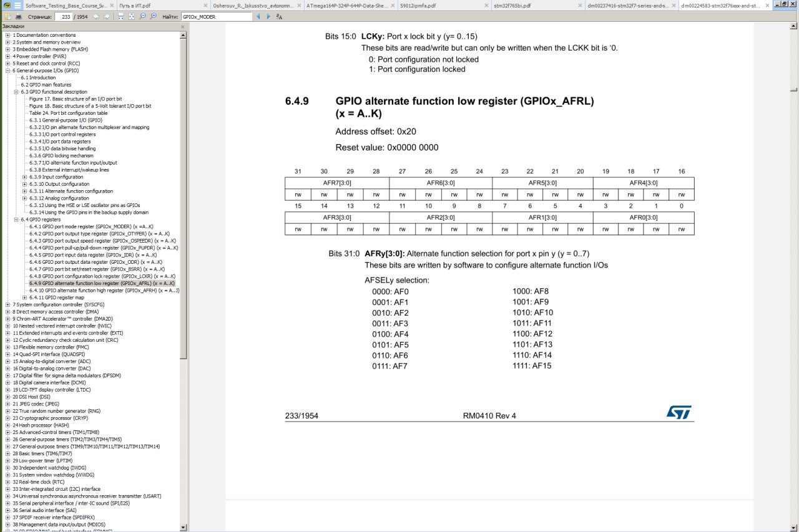The height and width of the screenshot is (532, 799).
Task: Close the ATmega164P datasheet tab
Action: pos(393,6)
